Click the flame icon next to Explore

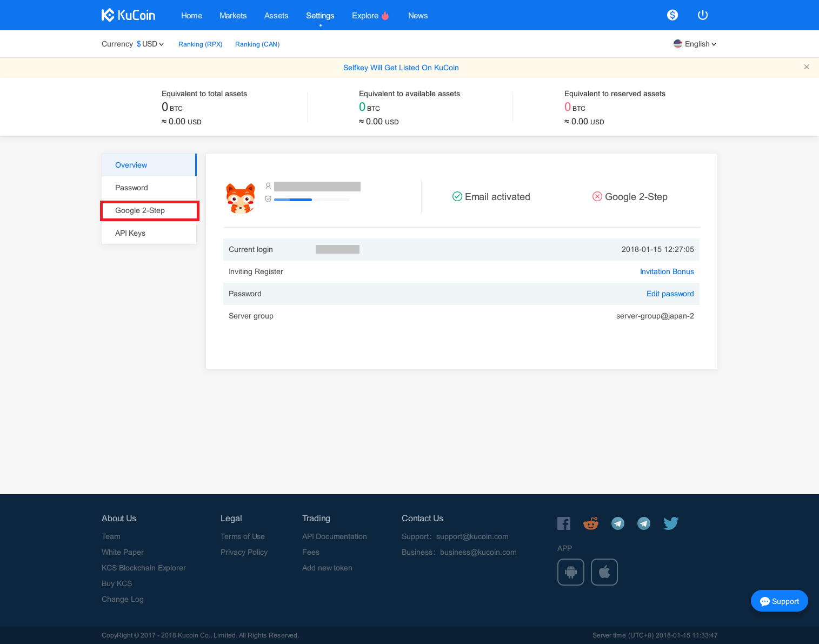(x=385, y=16)
